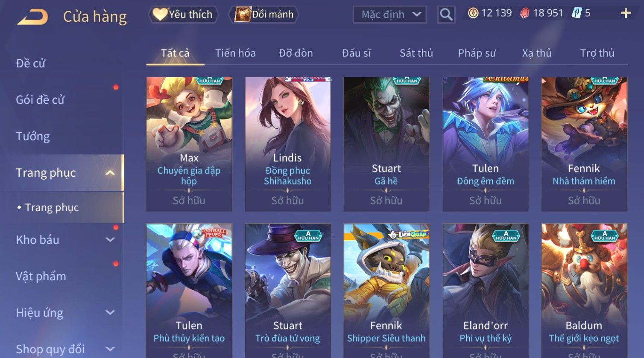This screenshot has height=358, width=644.
Task: Expand the Hiệu ứng sidebar section
Action: coord(110,313)
